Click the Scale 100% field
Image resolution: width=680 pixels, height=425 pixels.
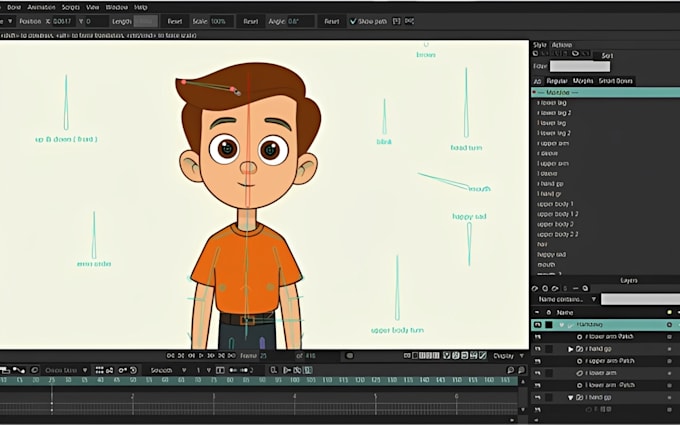[x=222, y=21]
